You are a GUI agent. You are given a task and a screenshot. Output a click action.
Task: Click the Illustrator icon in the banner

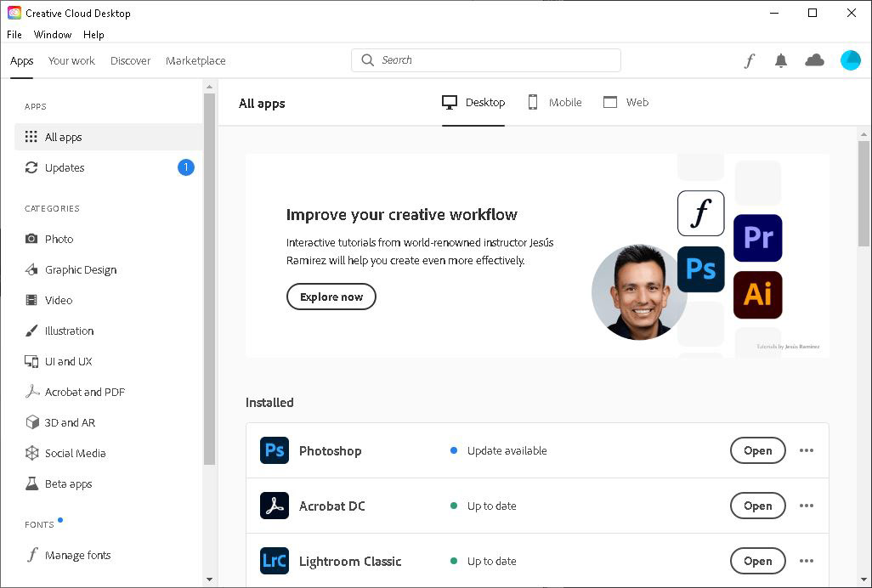click(x=757, y=295)
